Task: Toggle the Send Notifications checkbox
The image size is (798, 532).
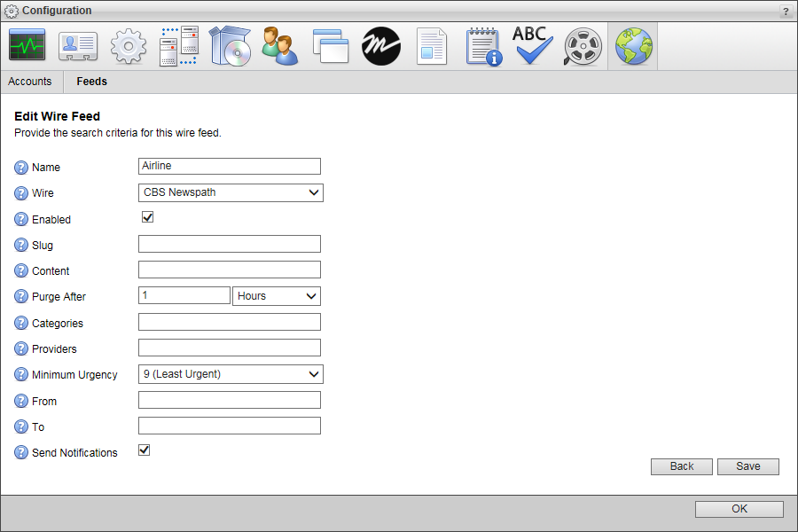Action: (144, 450)
